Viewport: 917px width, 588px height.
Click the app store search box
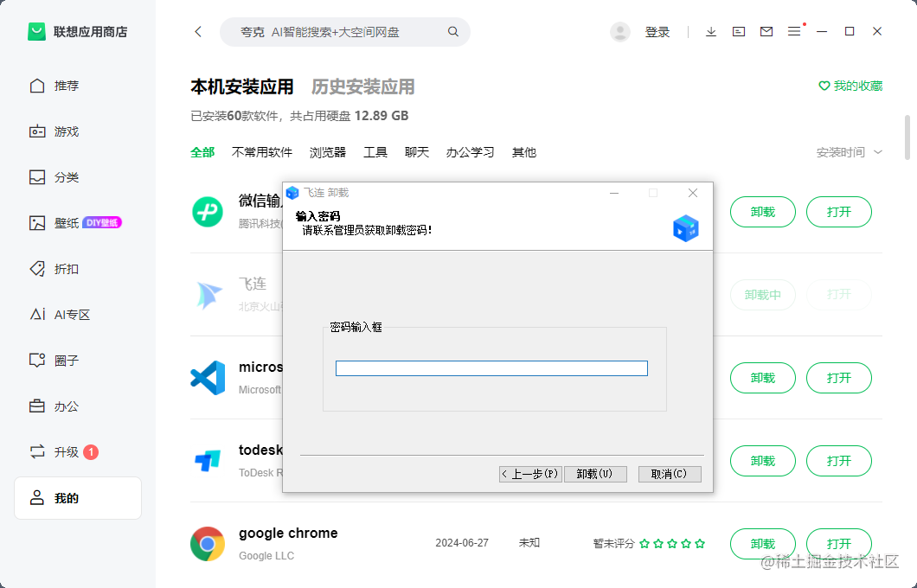click(345, 32)
